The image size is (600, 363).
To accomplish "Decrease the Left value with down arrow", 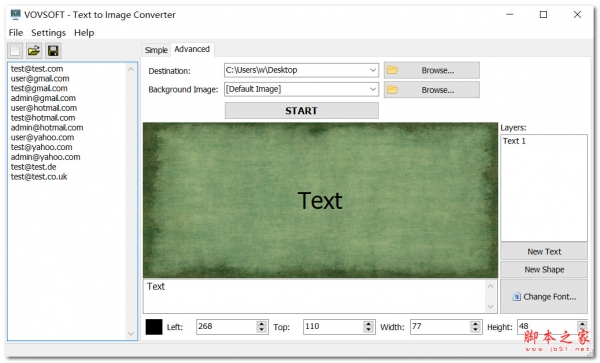I will [x=262, y=330].
